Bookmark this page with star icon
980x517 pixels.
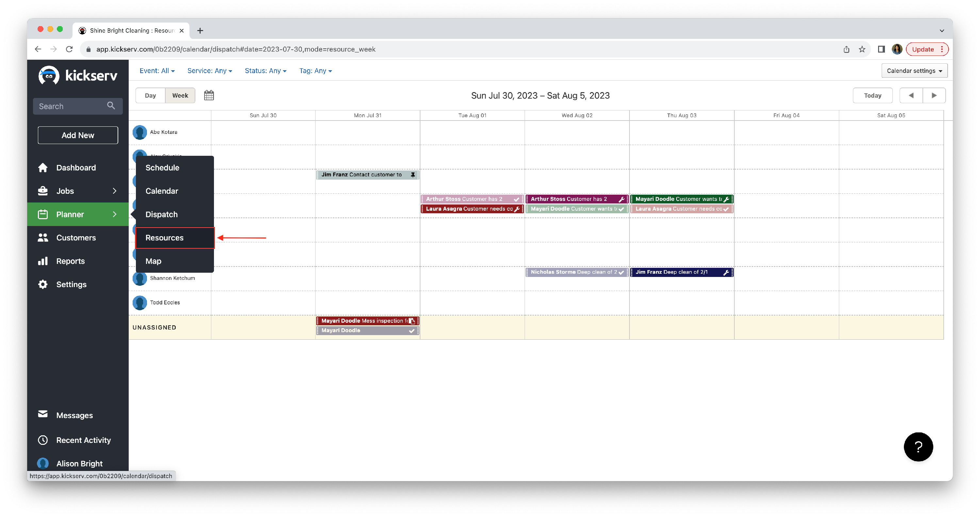pos(862,49)
